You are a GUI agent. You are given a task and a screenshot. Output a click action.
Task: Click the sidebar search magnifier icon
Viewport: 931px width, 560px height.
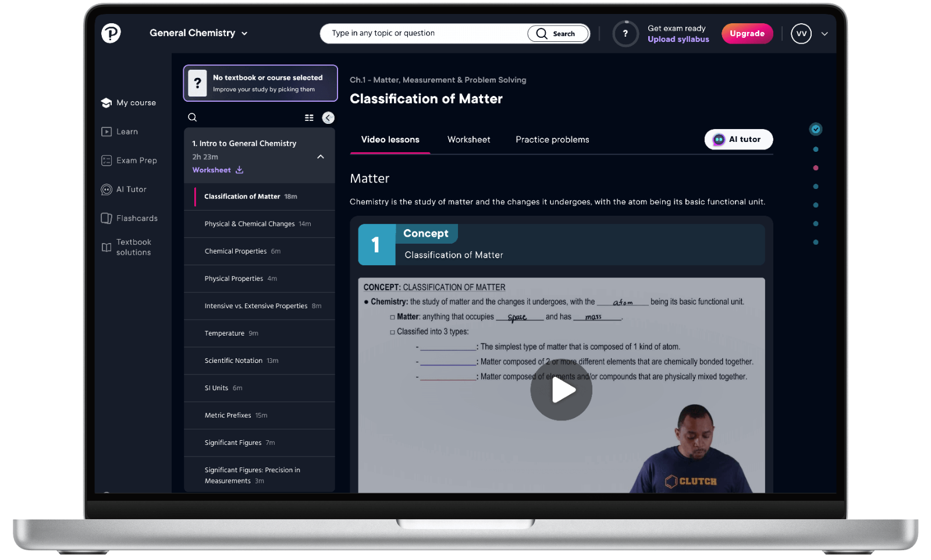tap(193, 117)
